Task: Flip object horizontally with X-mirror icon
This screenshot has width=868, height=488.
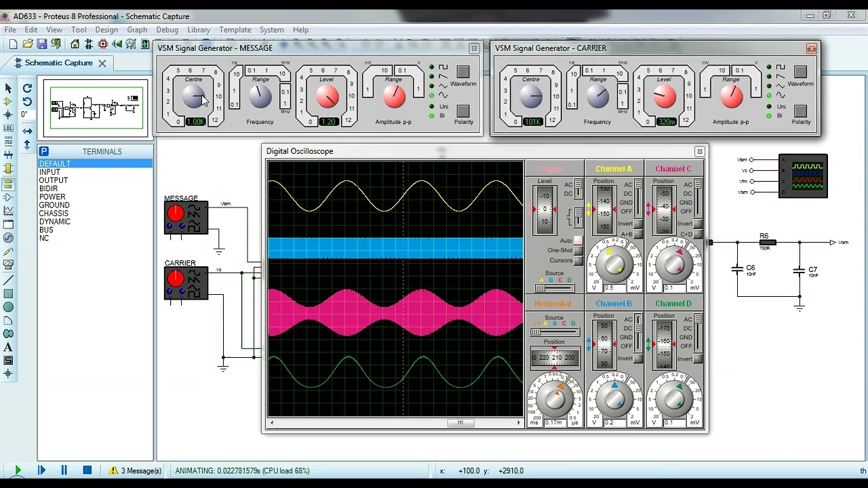Action: coord(27,131)
